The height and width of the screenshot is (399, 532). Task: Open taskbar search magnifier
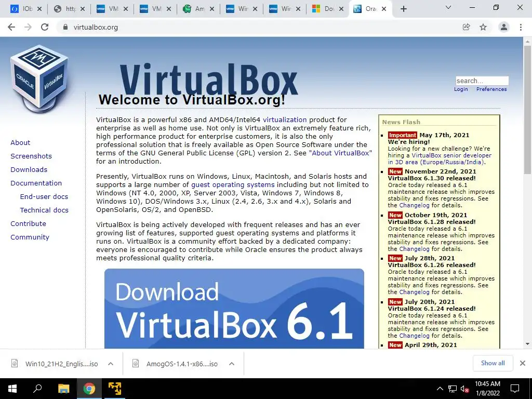37,389
